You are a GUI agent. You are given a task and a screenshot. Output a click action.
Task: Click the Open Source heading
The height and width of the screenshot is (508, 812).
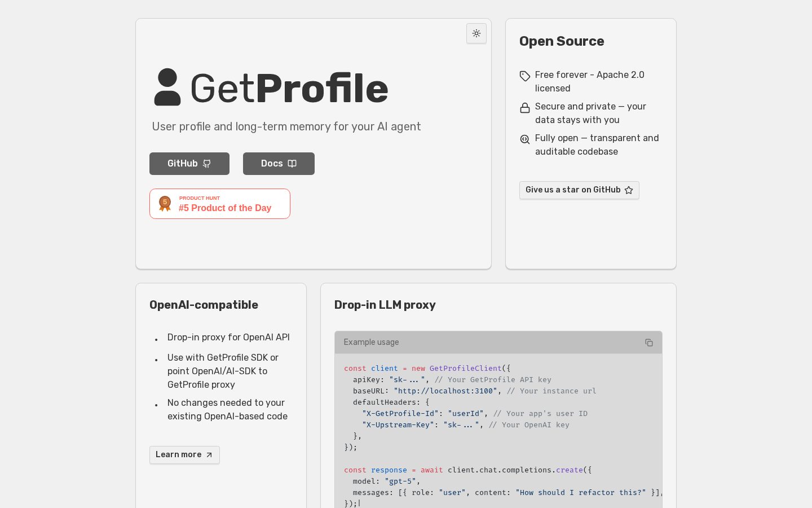(x=562, y=41)
